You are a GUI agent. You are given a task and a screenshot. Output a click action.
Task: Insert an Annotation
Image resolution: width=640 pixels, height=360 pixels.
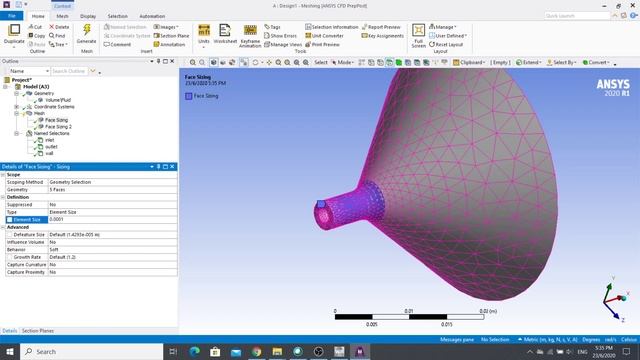(x=169, y=44)
